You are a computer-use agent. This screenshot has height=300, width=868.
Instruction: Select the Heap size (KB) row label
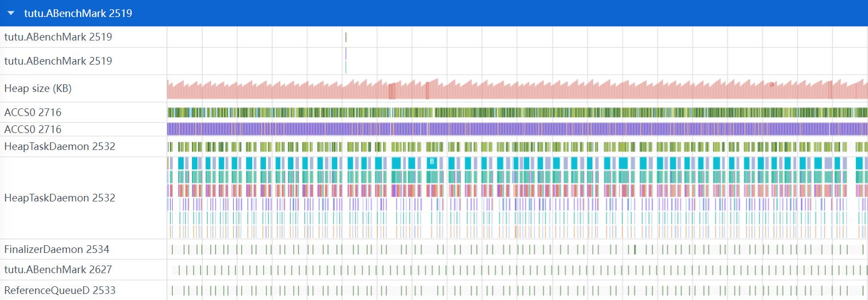pos(38,88)
